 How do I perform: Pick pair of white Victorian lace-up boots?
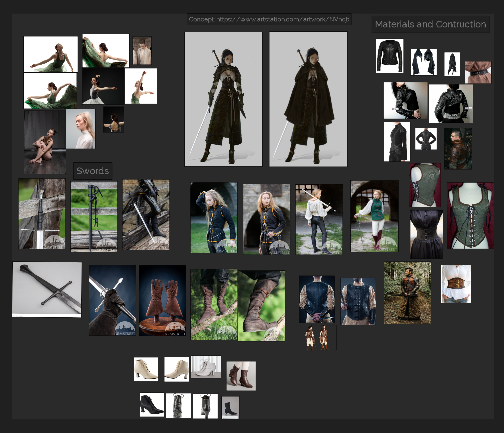[x=206, y=367]
